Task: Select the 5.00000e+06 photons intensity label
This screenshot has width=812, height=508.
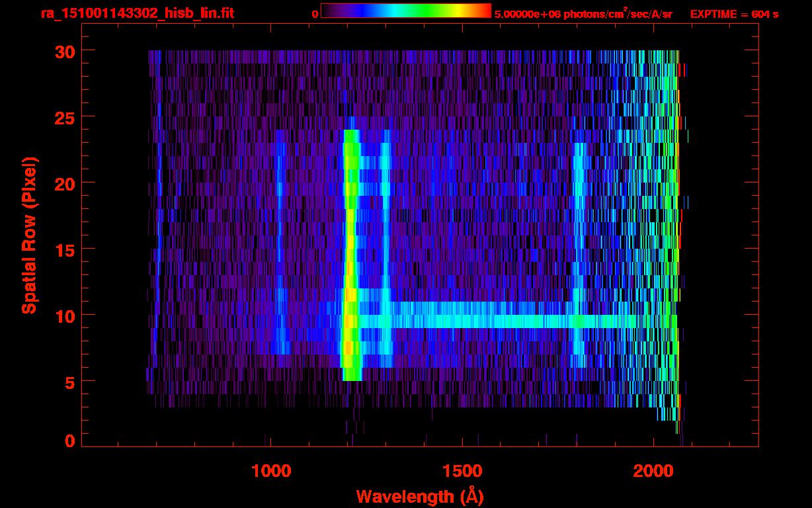Action: [x=583, y=14]
